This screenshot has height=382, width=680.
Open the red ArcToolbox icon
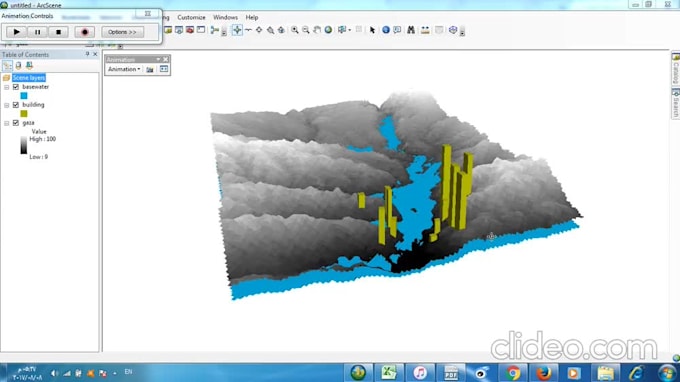pos(190,30)
